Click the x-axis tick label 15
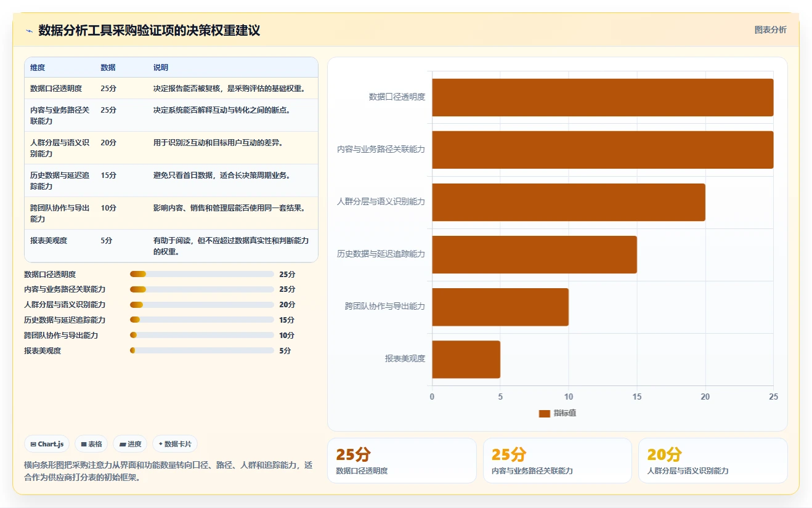The height and width of the screenshot is (508, 812). click(637, 397)
